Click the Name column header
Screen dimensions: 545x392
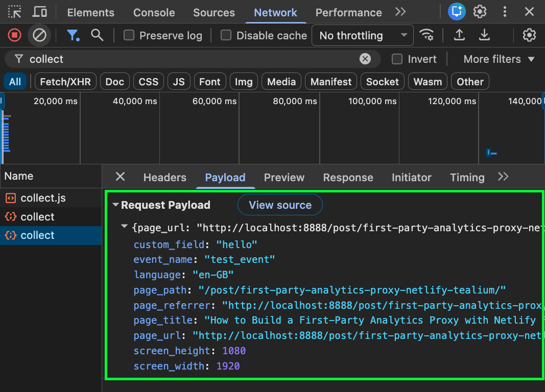pyautogui.click(x=51, y=176)
